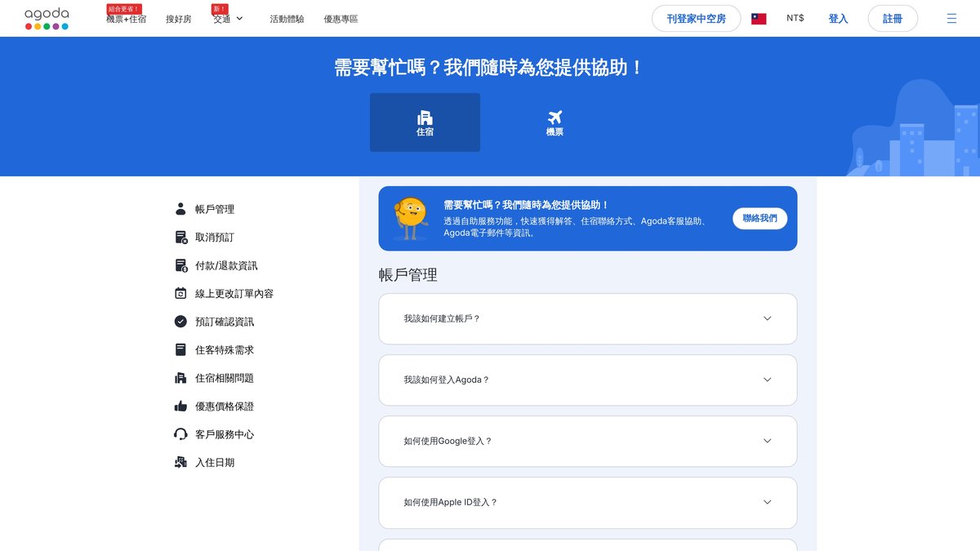This screenshot has width=980, height=551.
Task: Open the hamburger menu icon
Action: [x=951, y=18]
